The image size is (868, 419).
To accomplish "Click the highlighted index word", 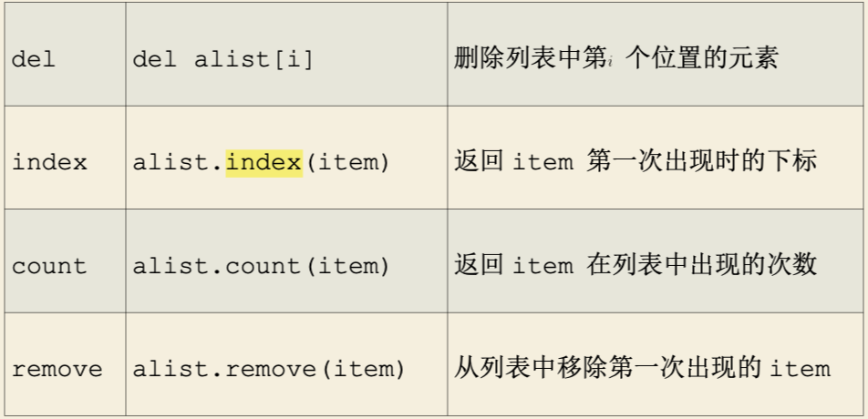I will [x=264, y=162].
